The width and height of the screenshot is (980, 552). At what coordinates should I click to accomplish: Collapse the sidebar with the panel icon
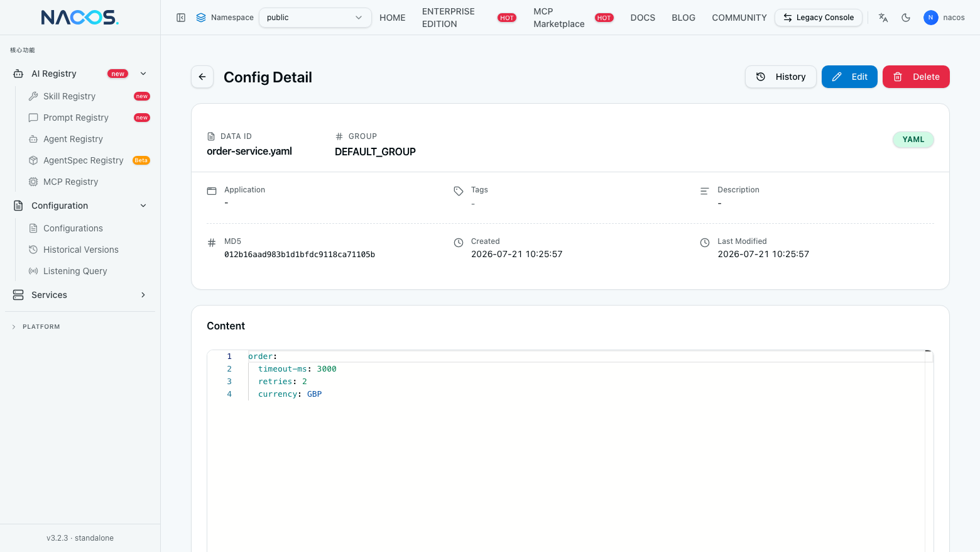[181, 18]
